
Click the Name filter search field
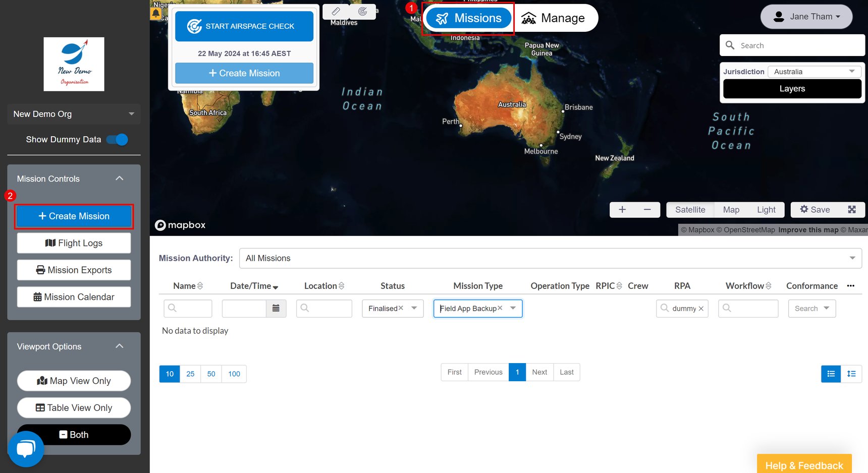(188, 308)
